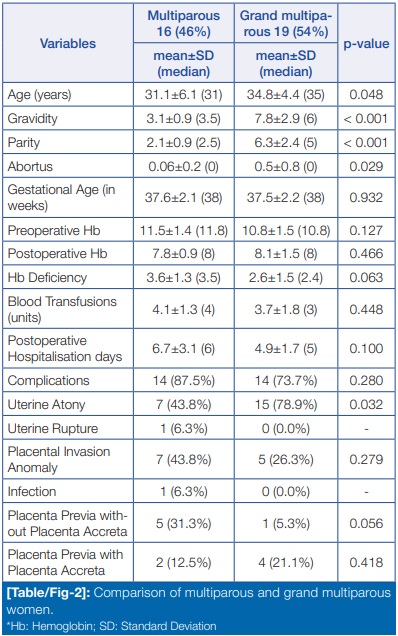
Task: Click the Multiparous 16 (46%) header
Action: coord(183,23)
